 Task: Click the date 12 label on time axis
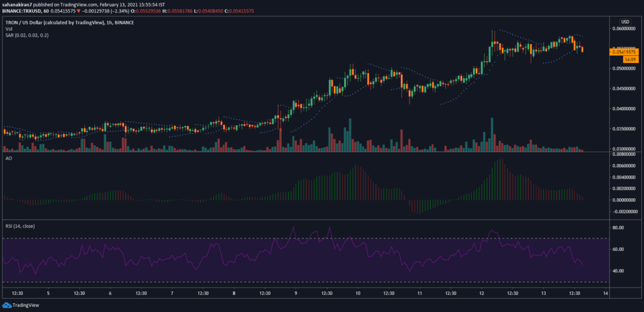pos(480,292)
